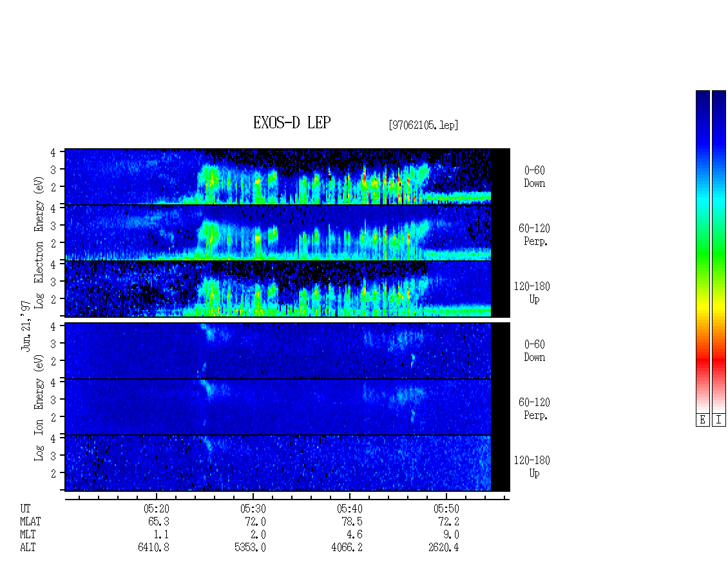Click the MLAT value 72.2
Screen dimensions: 728x564
pos(448,521)
